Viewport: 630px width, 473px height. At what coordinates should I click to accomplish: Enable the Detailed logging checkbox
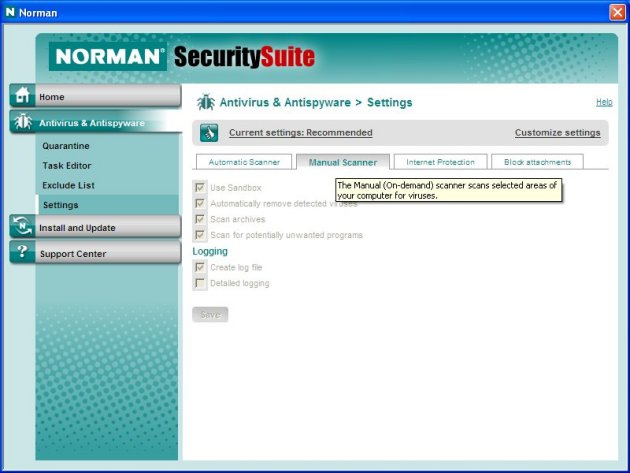click(x=200, y=283)
